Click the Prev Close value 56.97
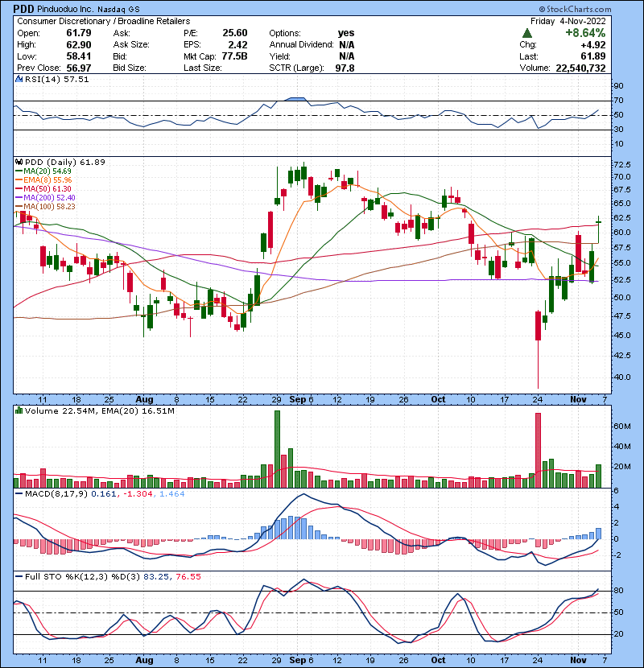The width and height of the screenshot is (644, 668). [x=78, y=68]
